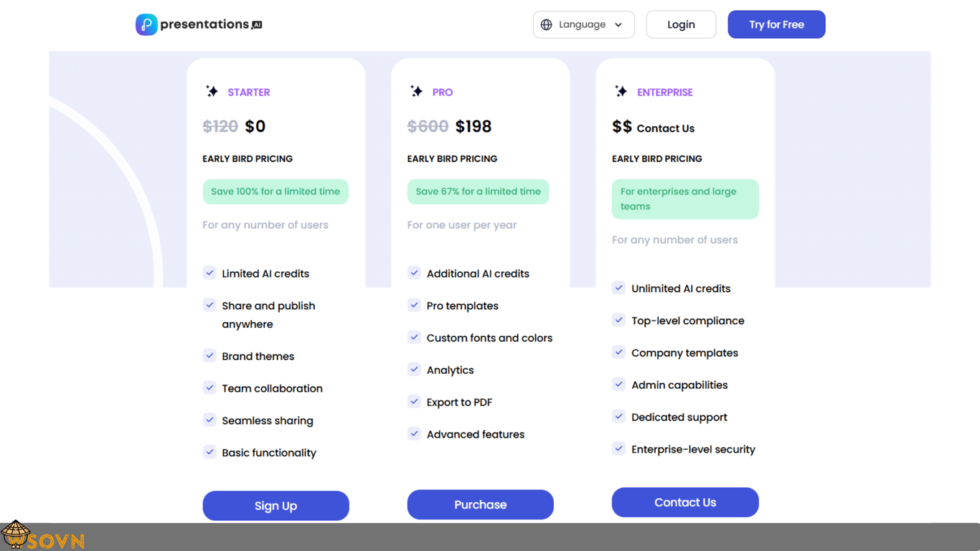Viewport: 980px width, 551px height.
Task: Click the Enterprise Contact Us button
Action: point(684,502)
